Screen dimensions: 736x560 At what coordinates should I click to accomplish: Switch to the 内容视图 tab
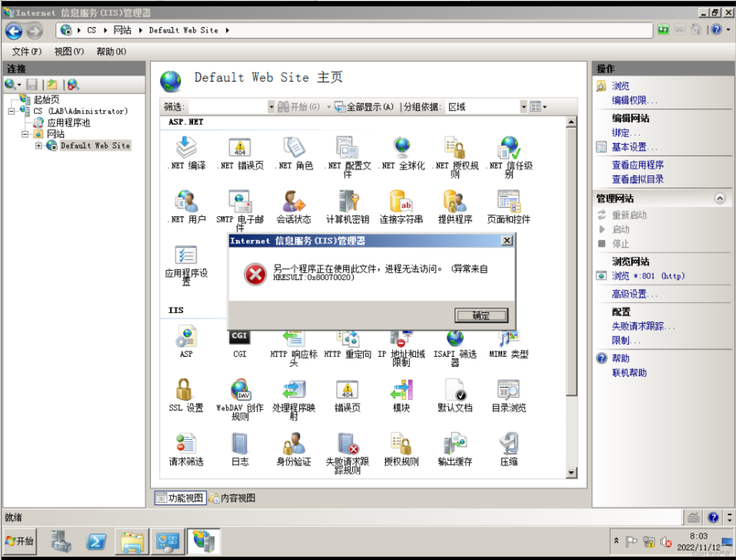[233, 498]
